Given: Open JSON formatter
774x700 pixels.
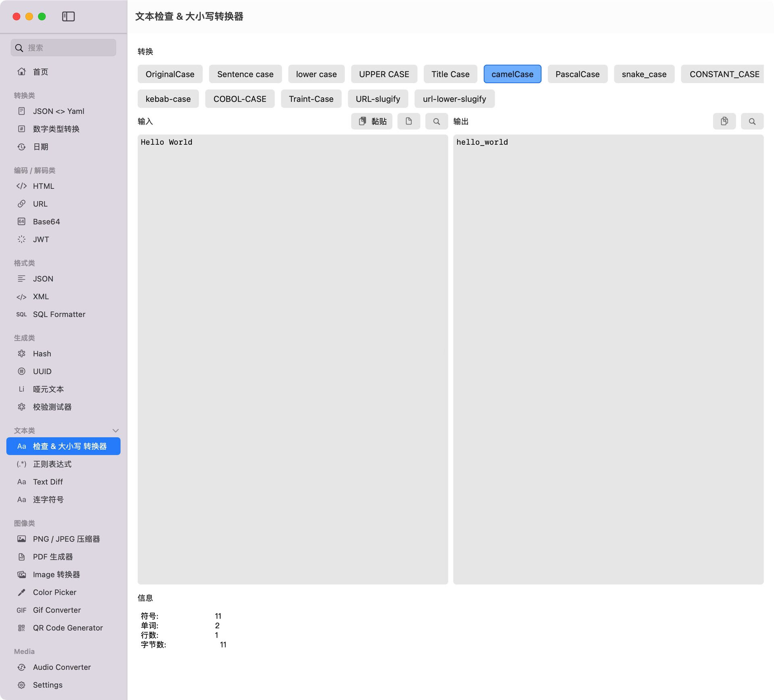Looking at the screenshot, I should point(63,279).
